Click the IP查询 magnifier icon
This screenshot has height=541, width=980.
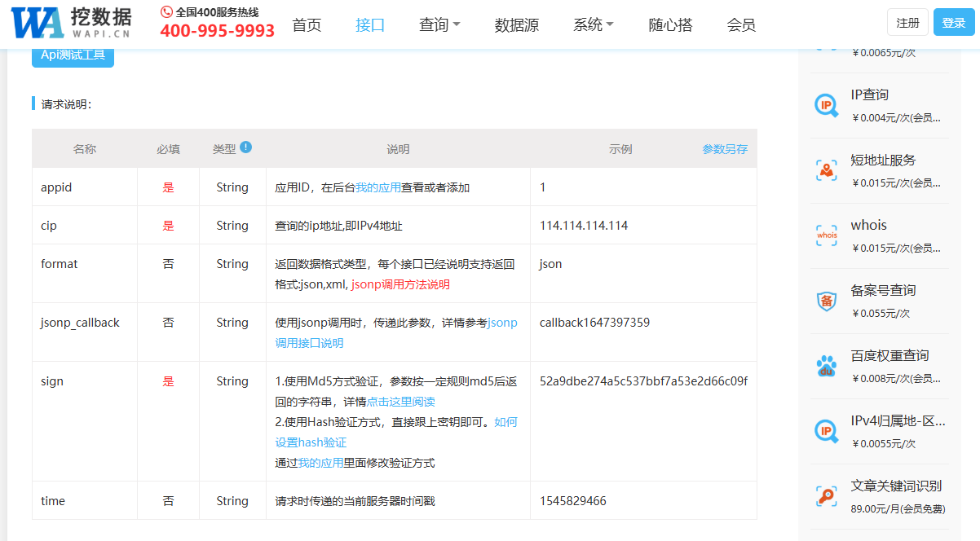(827, 105)
